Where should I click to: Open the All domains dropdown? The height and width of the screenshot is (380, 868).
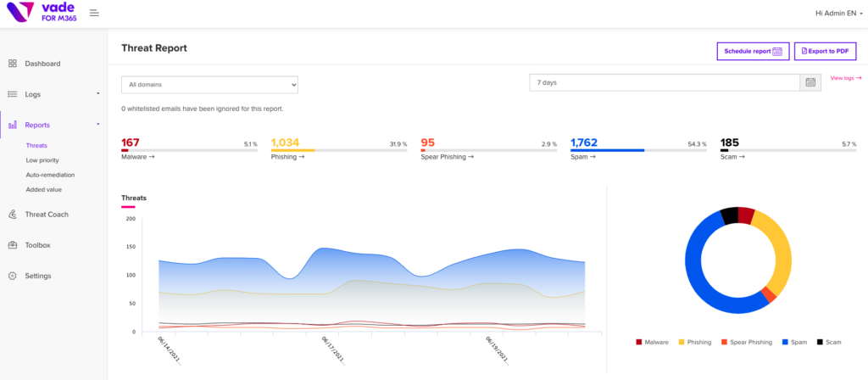[x=210, y=85]
